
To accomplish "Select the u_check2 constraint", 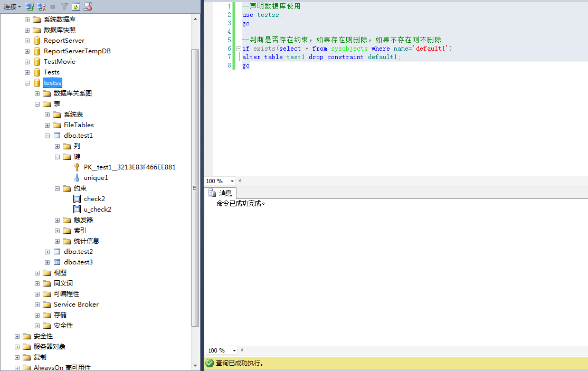I will [x=98, y=209].
